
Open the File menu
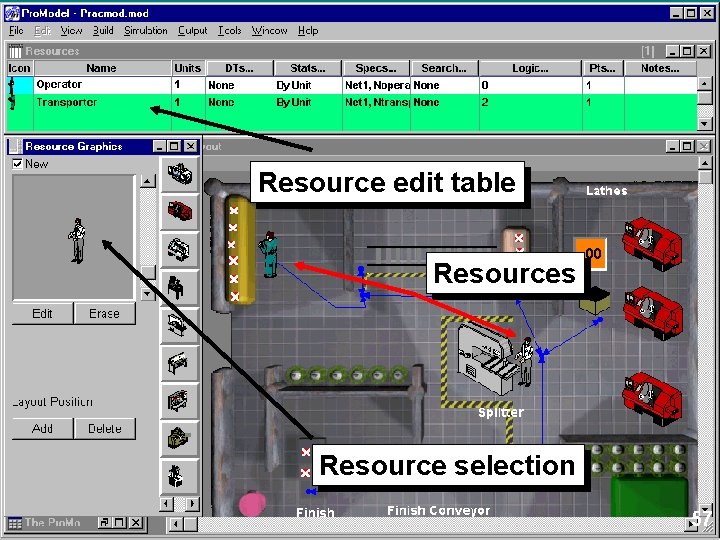tap(16, 31)
